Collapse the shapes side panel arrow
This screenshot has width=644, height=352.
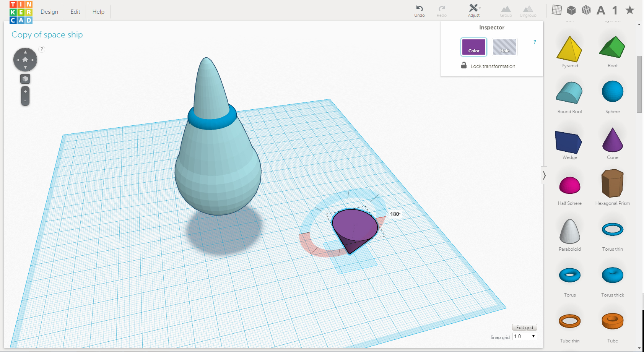[544, 175]
